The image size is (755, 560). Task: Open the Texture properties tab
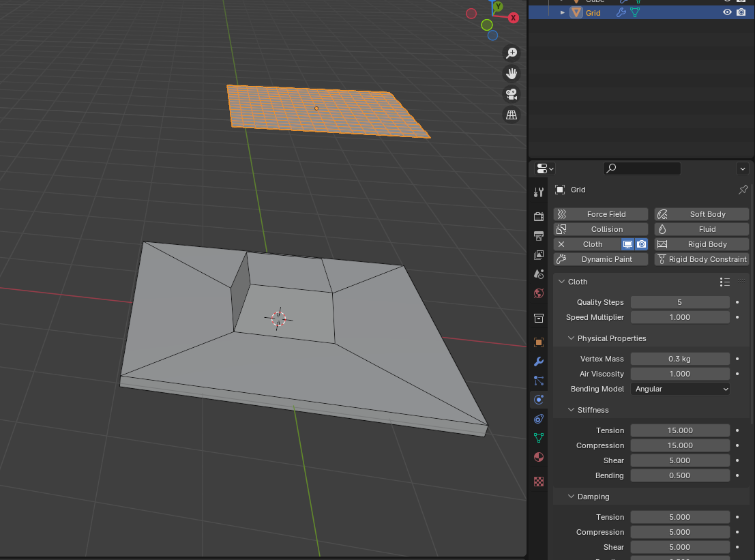[539, 482]
